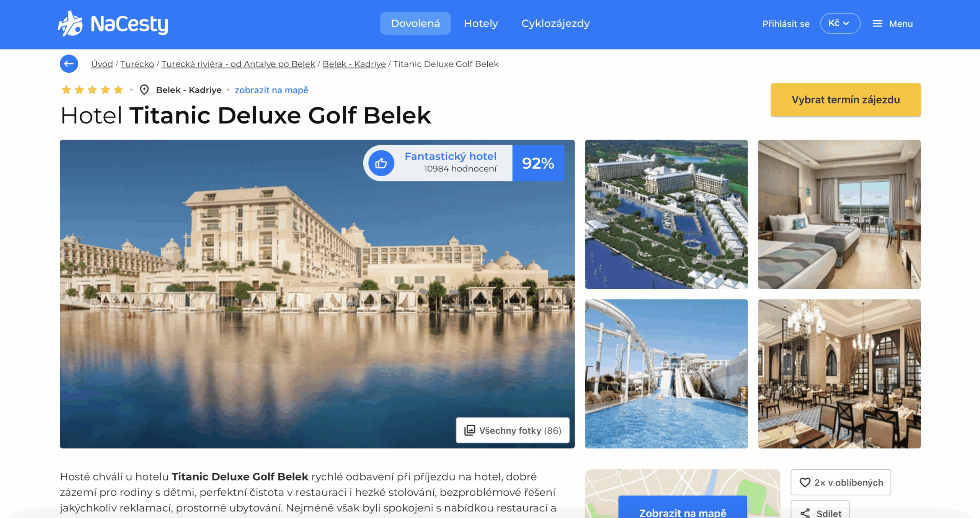
Task: Go to Turecko breadcrumb link
Action: 137,64
